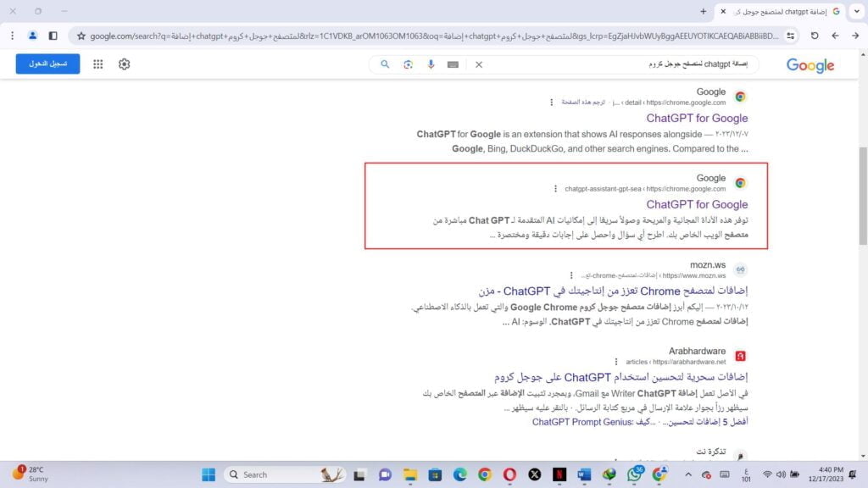Start voice search with the microphone icon
868x488 pixels.
coord(431,64)
